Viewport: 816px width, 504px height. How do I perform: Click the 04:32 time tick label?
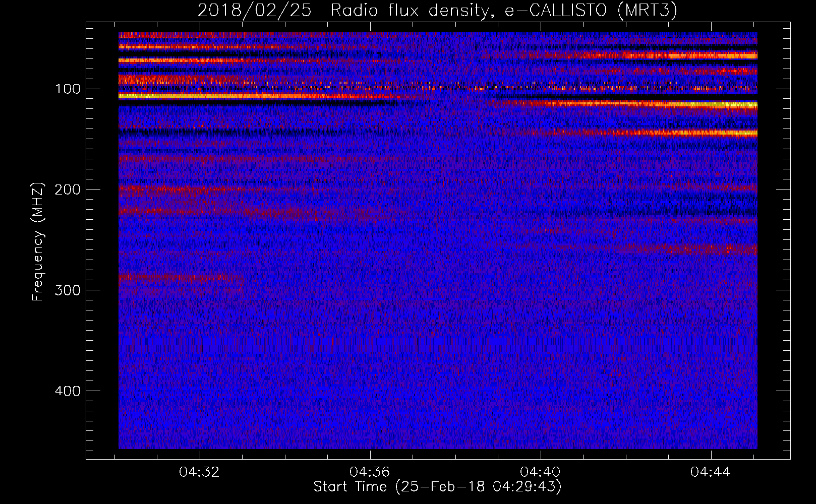[x=199, y=472]
